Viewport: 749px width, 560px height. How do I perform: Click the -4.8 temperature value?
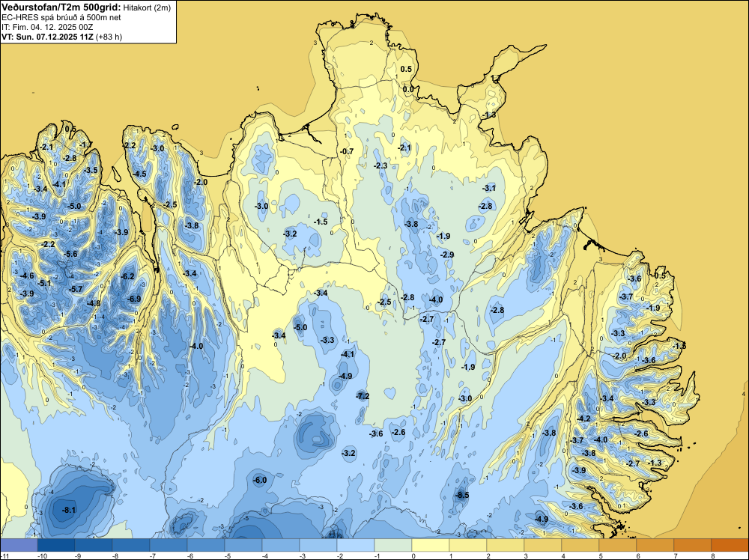click(x=94, y=304)
